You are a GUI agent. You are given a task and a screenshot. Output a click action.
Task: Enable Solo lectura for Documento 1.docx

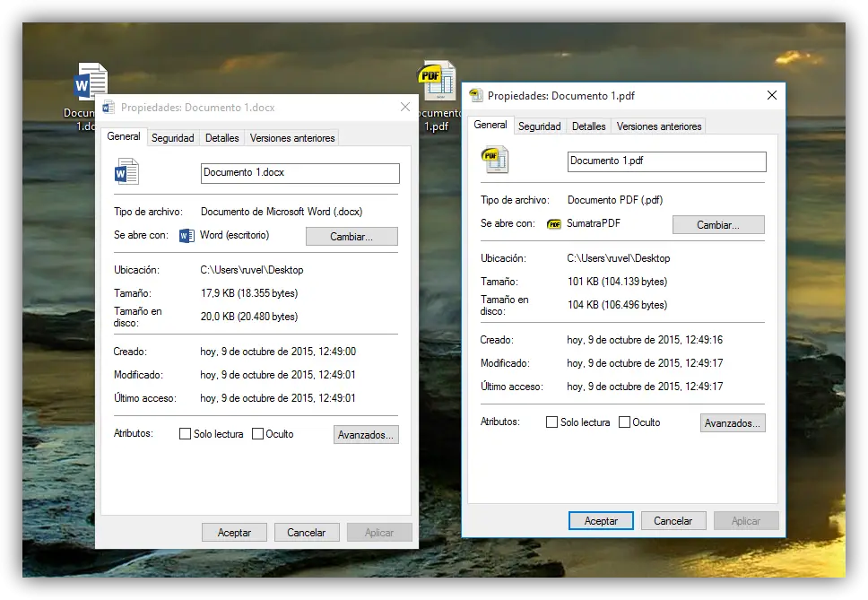(185, 434)
